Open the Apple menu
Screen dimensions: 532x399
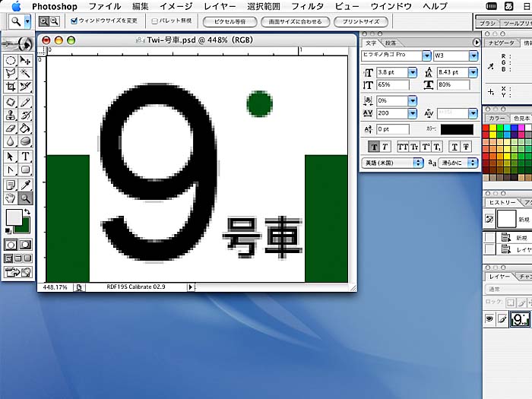coord(16,6)
